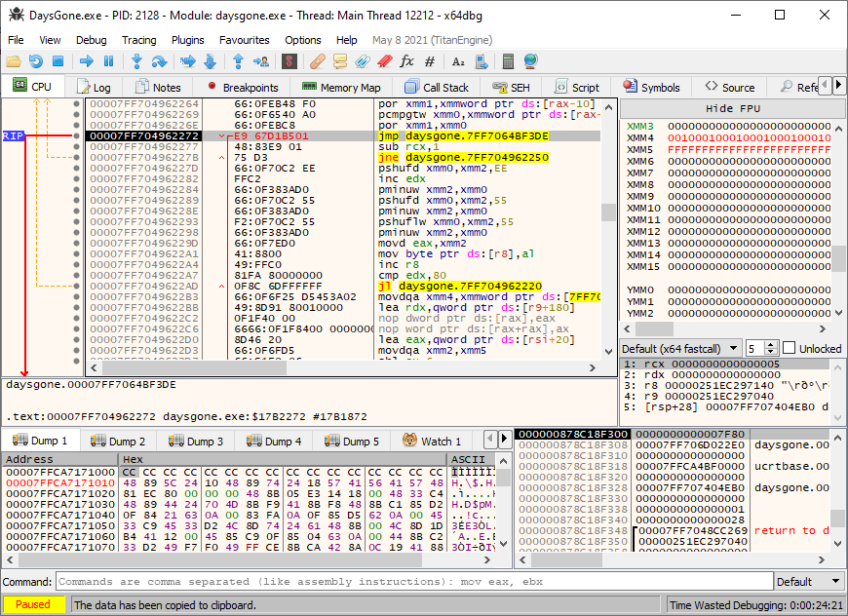Open the Default (x64 fastcall) dropdown
The width and height of the screenshot is (848, 616).
[x=681, y=348]
